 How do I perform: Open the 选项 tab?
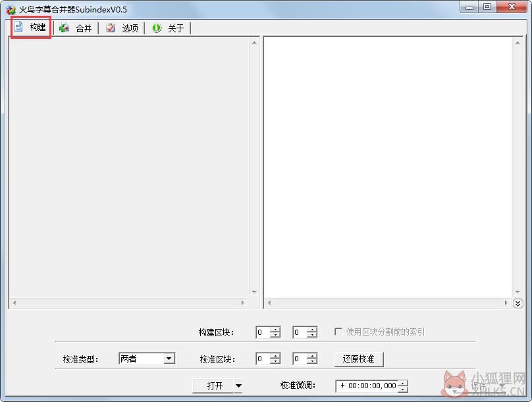pos(122,28)
